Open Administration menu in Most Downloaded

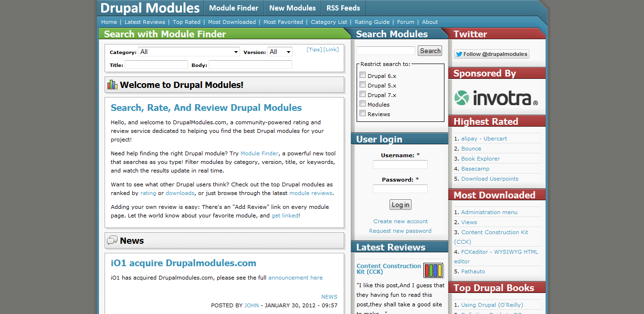489,212
